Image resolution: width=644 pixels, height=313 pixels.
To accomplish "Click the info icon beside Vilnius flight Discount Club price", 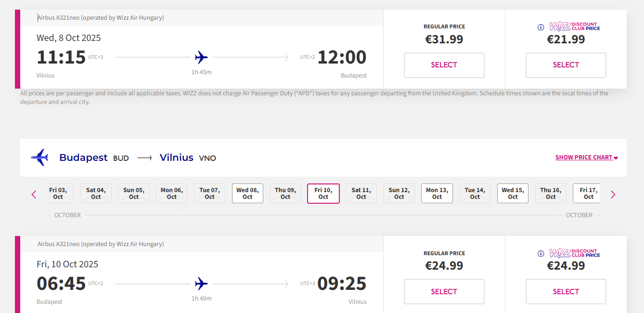I will 541,253.
